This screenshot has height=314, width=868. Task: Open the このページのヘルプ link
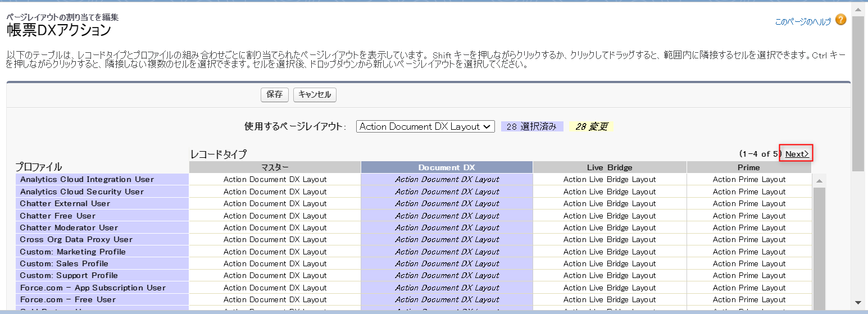[802, 22]
